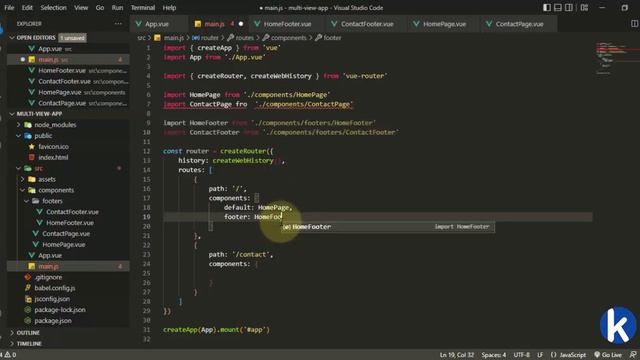The image size is (640, 360).
Task: Expand the assets folder
Action: pos(47,179)
